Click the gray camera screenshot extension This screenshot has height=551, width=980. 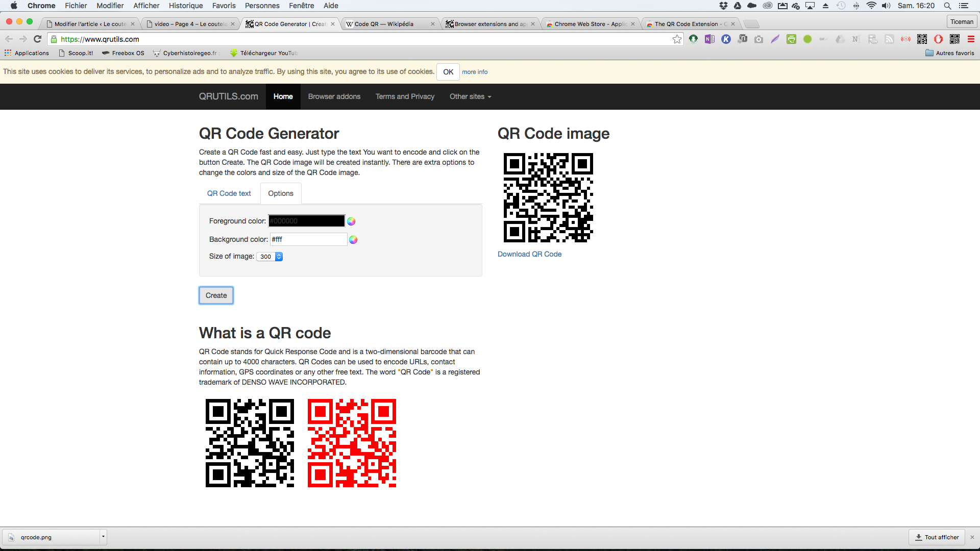coord(758,39)
